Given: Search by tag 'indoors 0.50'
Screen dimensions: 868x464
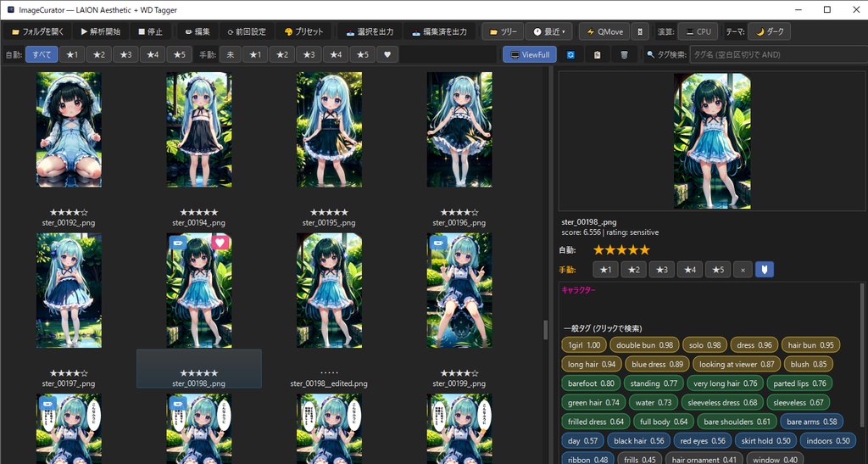Looking at the screenshot, I should coord(827,441).
